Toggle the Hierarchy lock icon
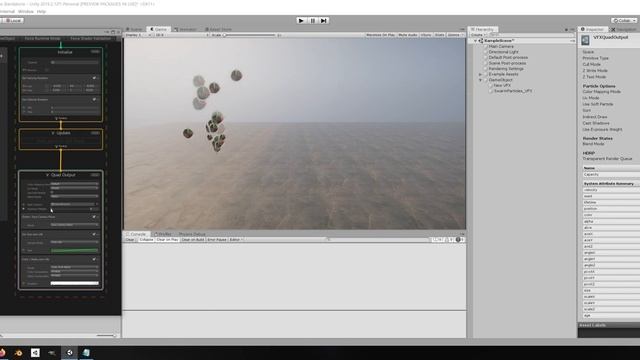Image resolution: width=640 pixels, height=360 pixels. pos(567,30)
